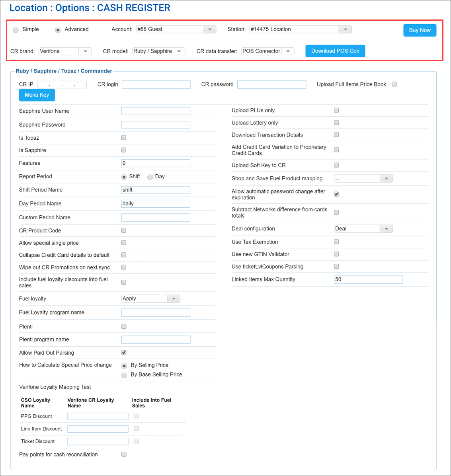Click into the CR login field
Screen dimensions: 451x476
156,84
